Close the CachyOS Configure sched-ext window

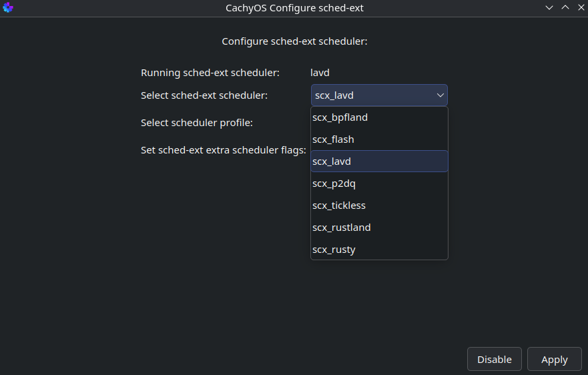click(x=579, y=8)
